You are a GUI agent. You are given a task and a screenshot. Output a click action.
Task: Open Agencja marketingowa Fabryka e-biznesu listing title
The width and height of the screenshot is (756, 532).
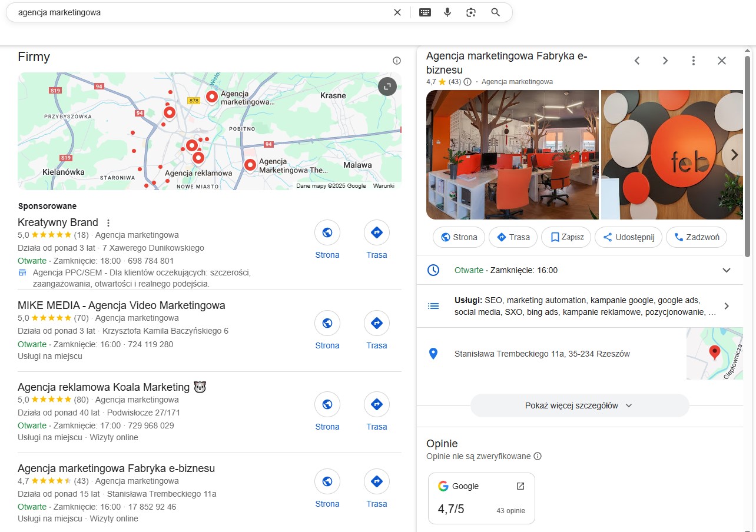[116, 468]
